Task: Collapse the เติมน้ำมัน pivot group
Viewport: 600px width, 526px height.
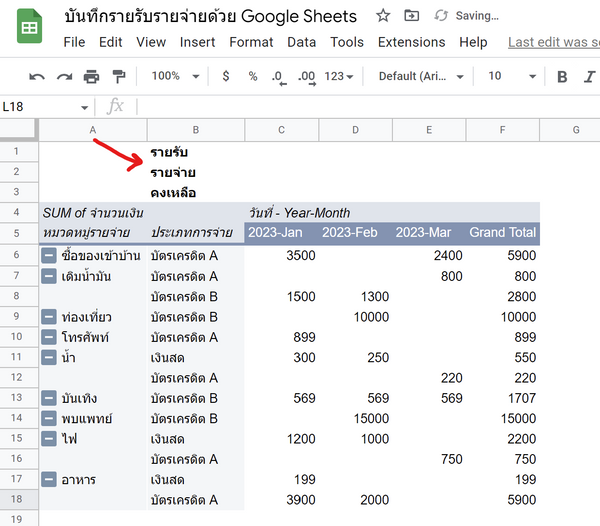Action: click(49, 276)
